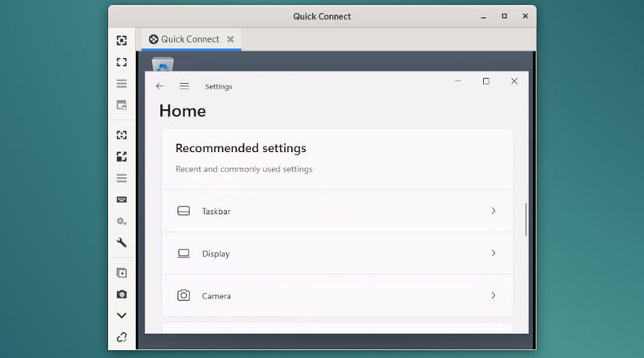Click the duplicate session icon
The width and height of the screenshot is (644, 358).
point(122,273)
